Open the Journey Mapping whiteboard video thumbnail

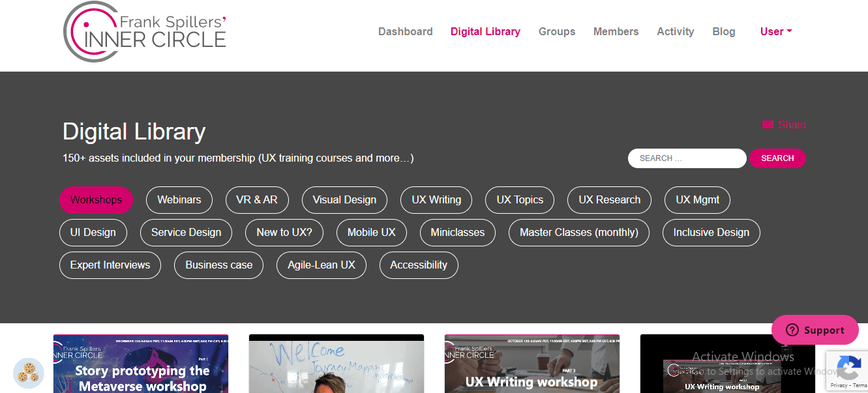pos(337,364)
